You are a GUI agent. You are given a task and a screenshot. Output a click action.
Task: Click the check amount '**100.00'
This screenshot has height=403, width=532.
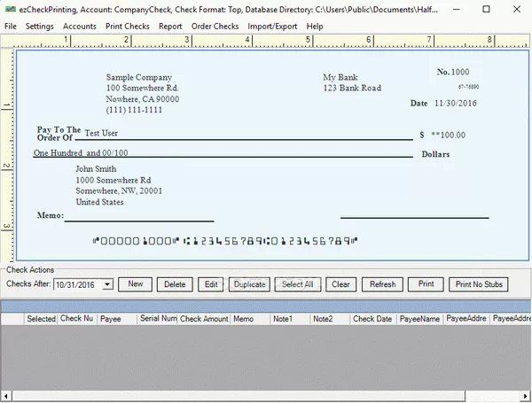point(448,135)
